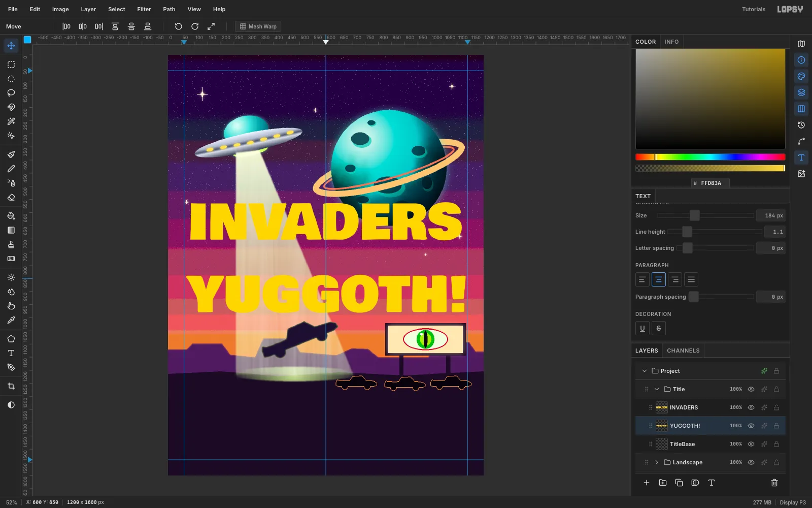The height and width of the screenshot is (508, 812).
Task: Open the History panel icon in right sidebar
Action: click(801, 125)
